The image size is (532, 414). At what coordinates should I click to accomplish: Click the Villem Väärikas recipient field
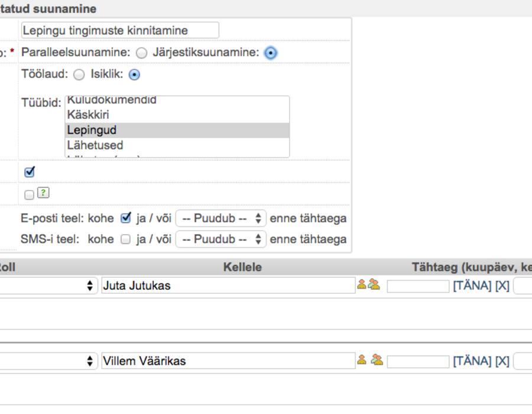(x=228, y=361)
